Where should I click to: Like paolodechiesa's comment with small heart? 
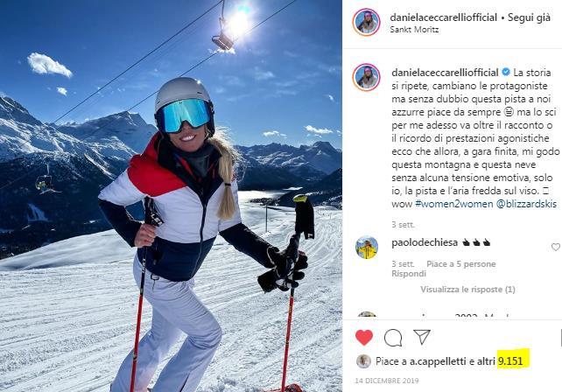click(556, 247)
